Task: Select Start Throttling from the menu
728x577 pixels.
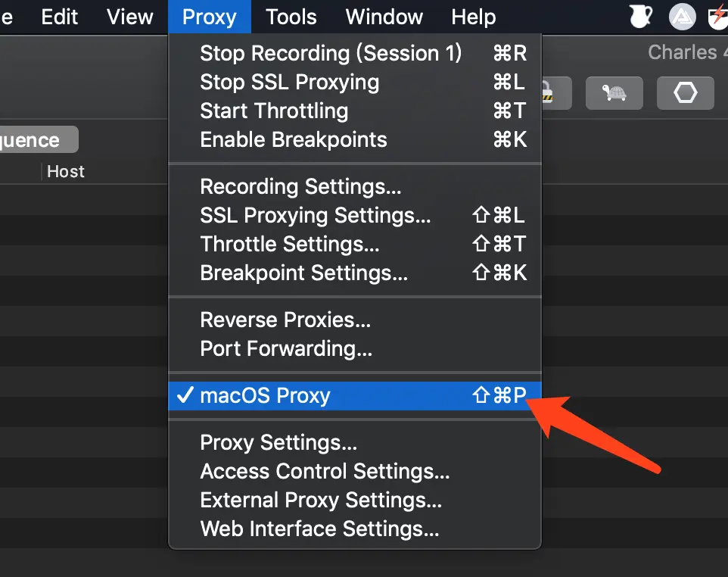Action: 274,111
